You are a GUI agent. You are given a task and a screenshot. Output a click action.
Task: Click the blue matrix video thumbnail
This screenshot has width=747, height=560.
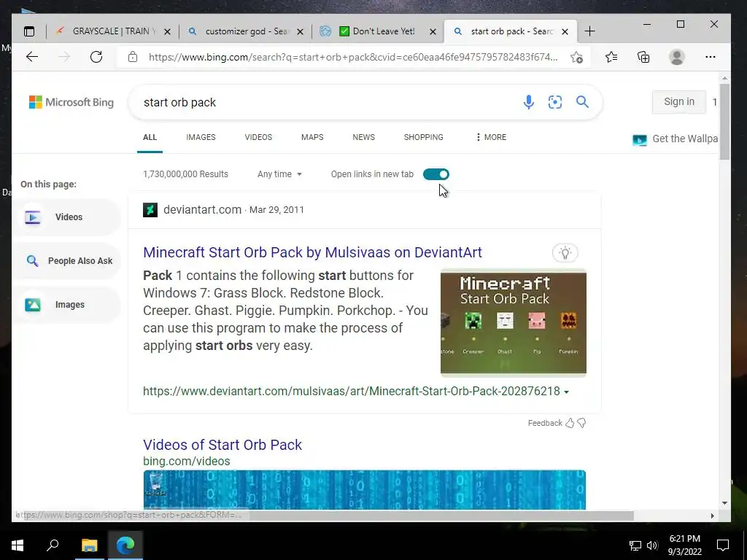point(365,489)
